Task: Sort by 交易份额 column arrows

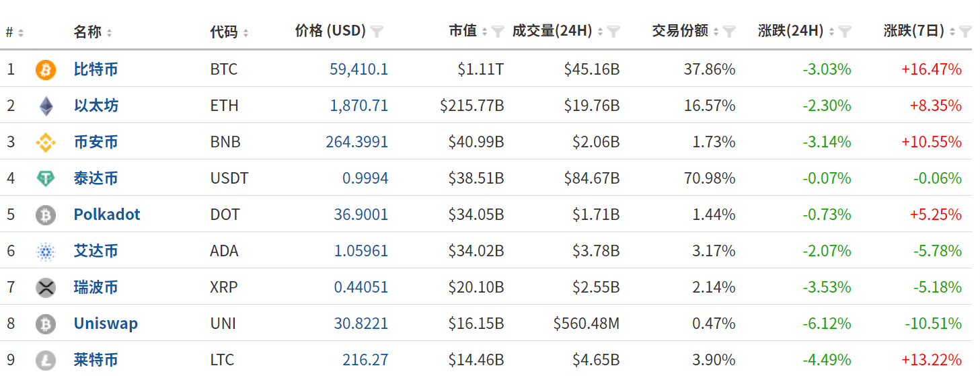Action: (716, 32)
